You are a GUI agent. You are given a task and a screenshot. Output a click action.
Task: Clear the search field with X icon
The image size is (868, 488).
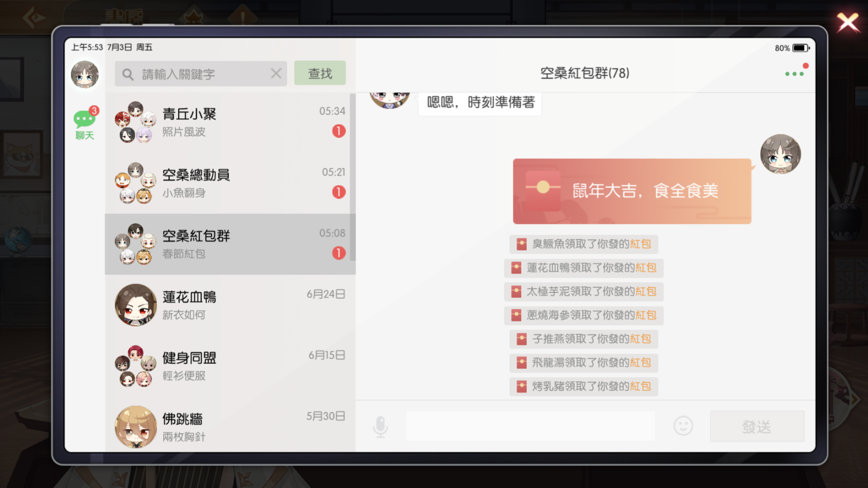point(276,74)
